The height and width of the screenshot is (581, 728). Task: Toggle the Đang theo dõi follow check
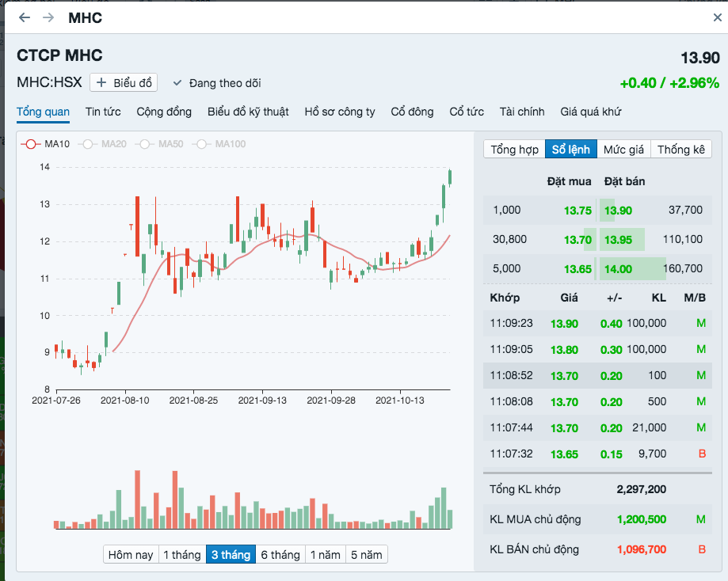coord(217,83)
